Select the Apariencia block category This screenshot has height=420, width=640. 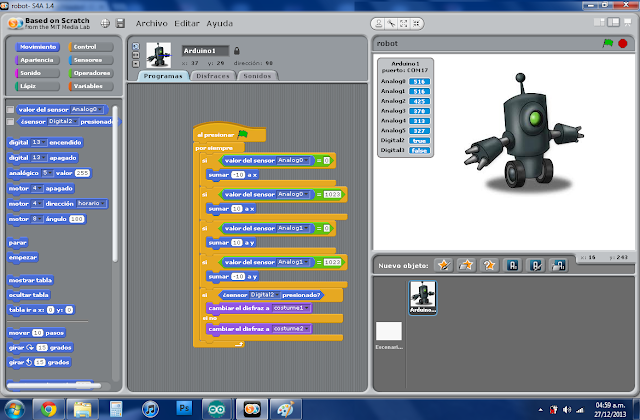click(x=38, y=60)
